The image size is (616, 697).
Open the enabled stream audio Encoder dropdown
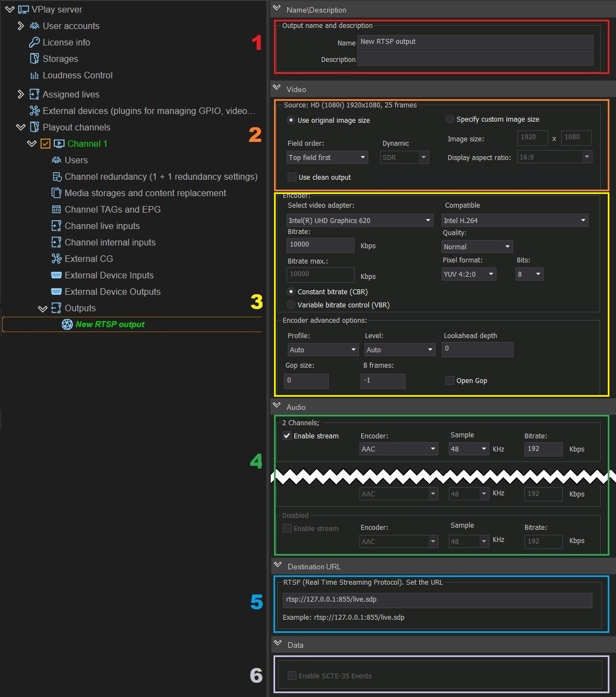(x=399, y=449)
